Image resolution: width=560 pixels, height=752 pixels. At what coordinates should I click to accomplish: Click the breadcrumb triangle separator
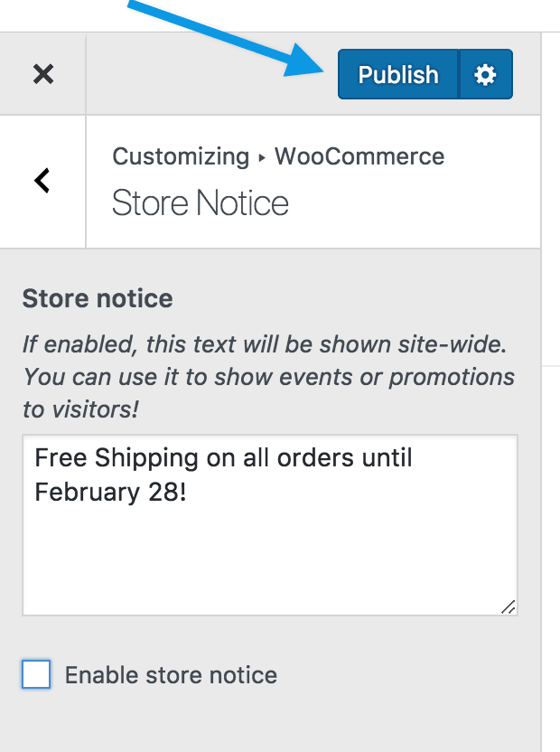[262, 157]
